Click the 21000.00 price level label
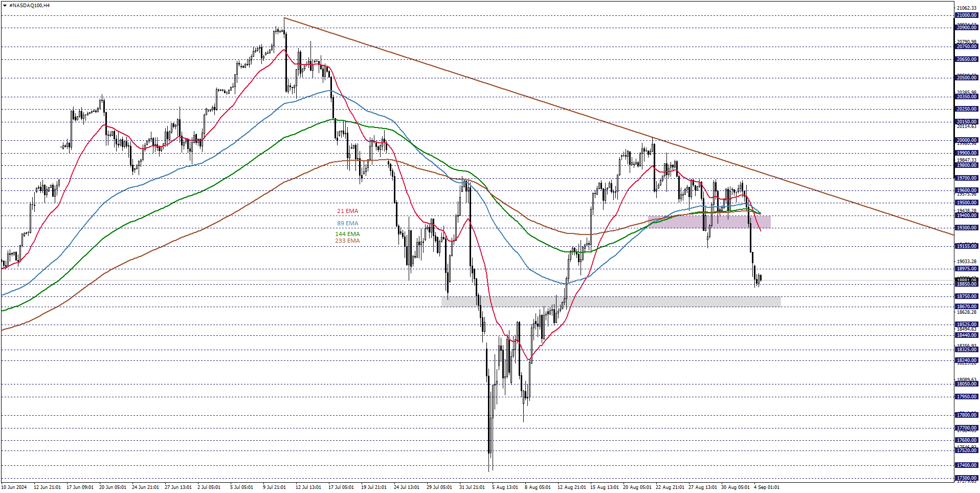The height and width of the screenshot is (493, 980). (x=967, y=15)
